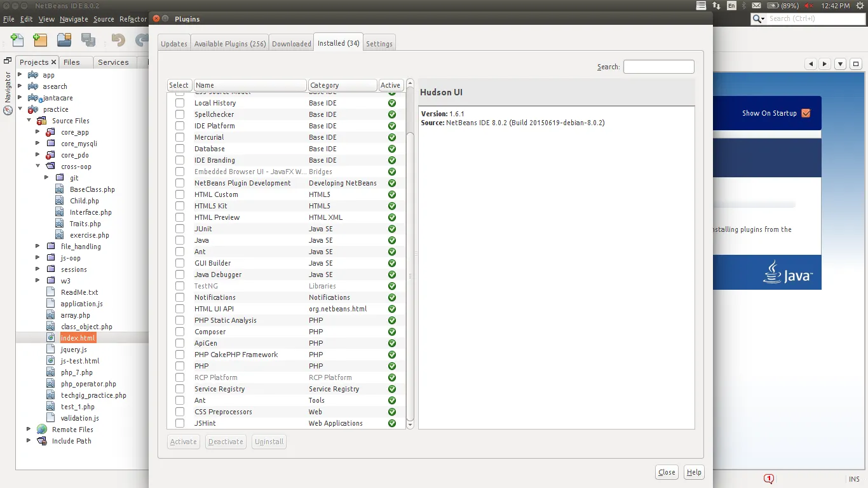This screenshot has height=488, width=868.
Task: Select the Mercurial plugin checkbox
Action: click(180, 137)
